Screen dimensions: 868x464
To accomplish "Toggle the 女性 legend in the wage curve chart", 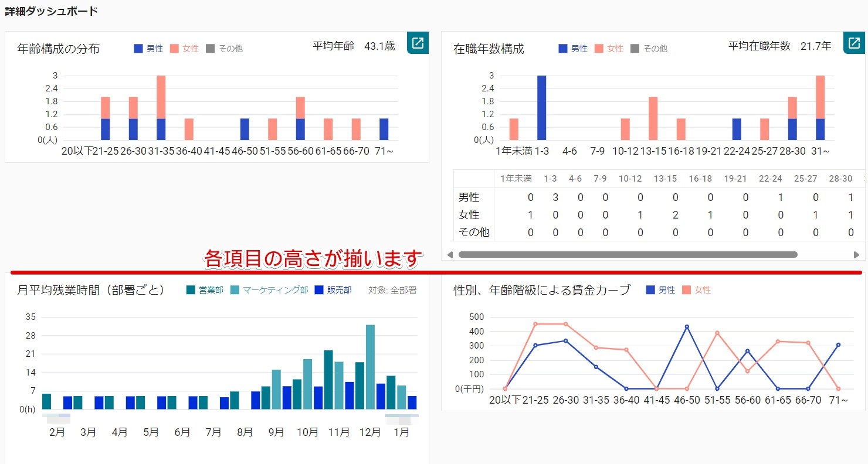I will coord(697,290).
